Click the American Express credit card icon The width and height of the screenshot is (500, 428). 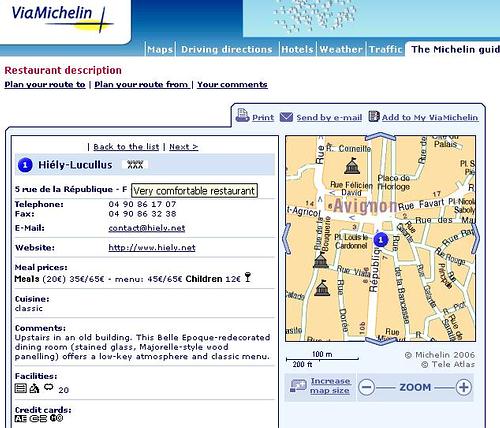pos(21,419)
